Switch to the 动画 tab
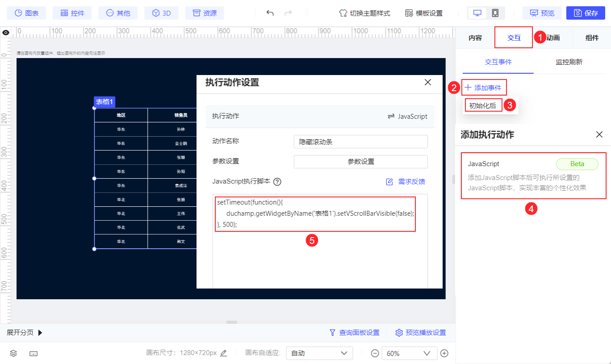Viewport: 611px width, 364px height. [553, 38]
